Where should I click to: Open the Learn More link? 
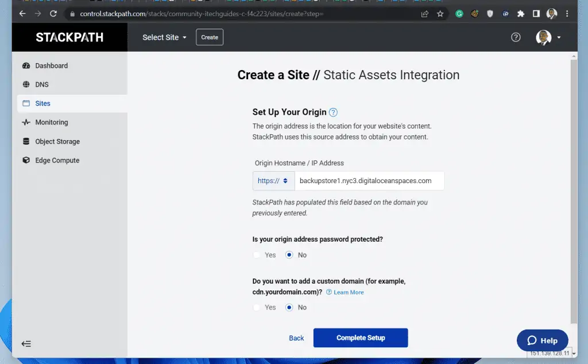click(x=349, y=292)
